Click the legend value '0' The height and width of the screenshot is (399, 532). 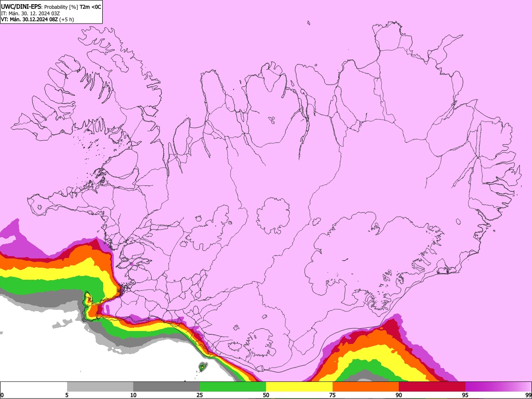(2, 395)
